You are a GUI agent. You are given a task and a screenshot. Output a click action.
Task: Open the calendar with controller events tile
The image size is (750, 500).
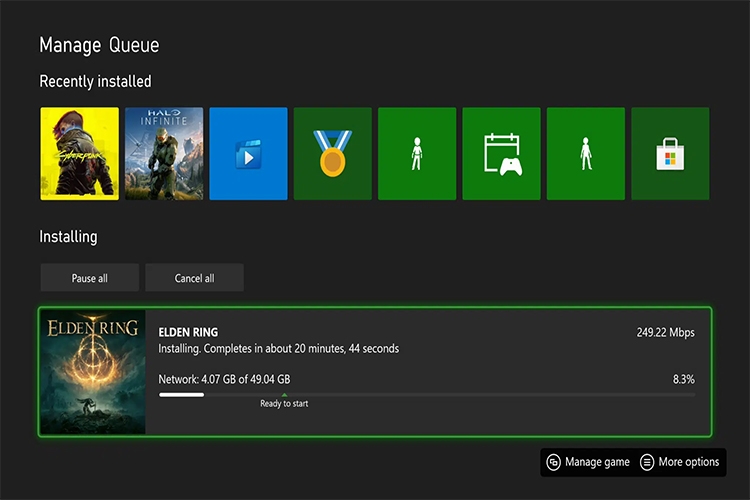coord(501,154)
